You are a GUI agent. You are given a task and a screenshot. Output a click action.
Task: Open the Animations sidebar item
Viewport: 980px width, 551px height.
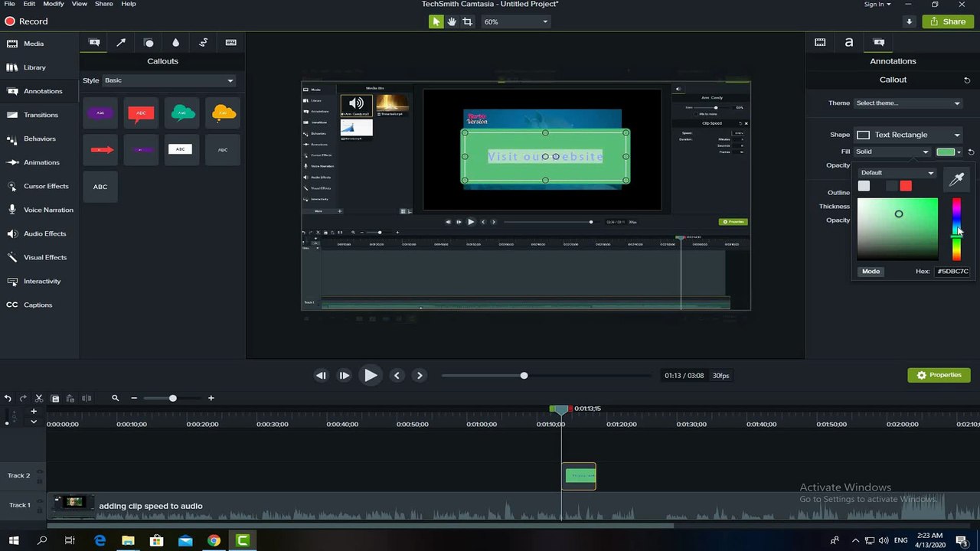point(32,162)
